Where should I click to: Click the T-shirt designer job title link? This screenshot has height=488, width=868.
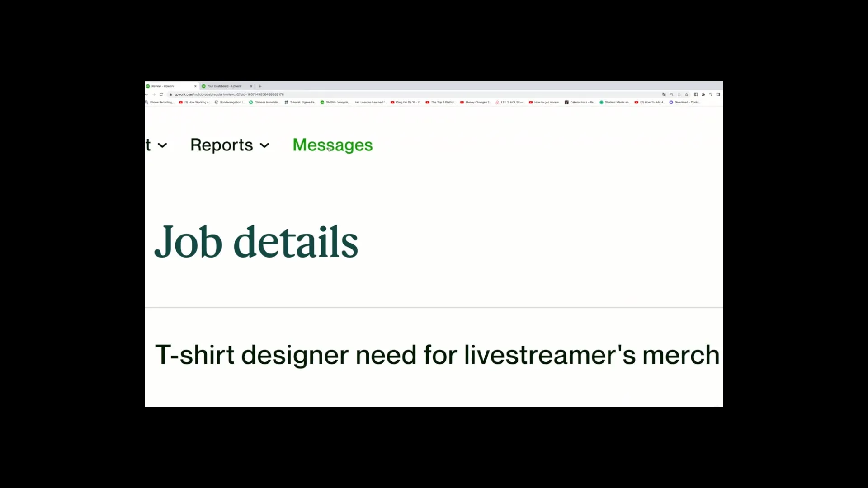pos(438,355)
